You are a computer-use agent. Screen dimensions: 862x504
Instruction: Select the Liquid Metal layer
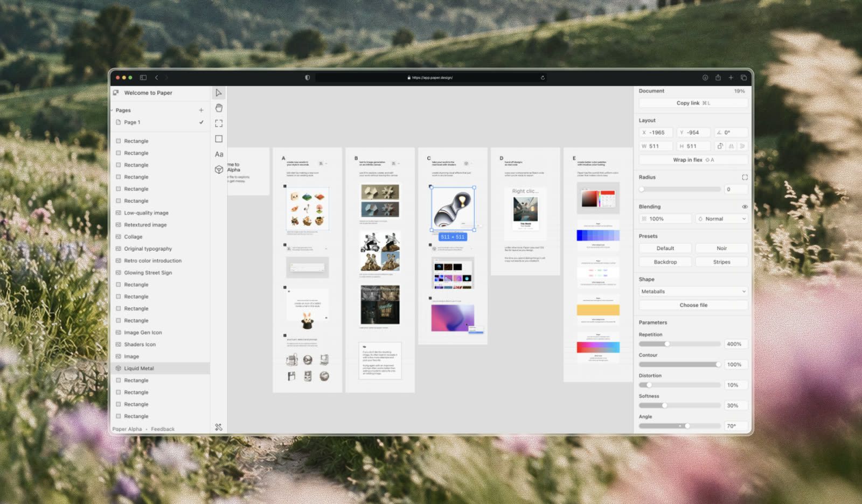(160, 368)
